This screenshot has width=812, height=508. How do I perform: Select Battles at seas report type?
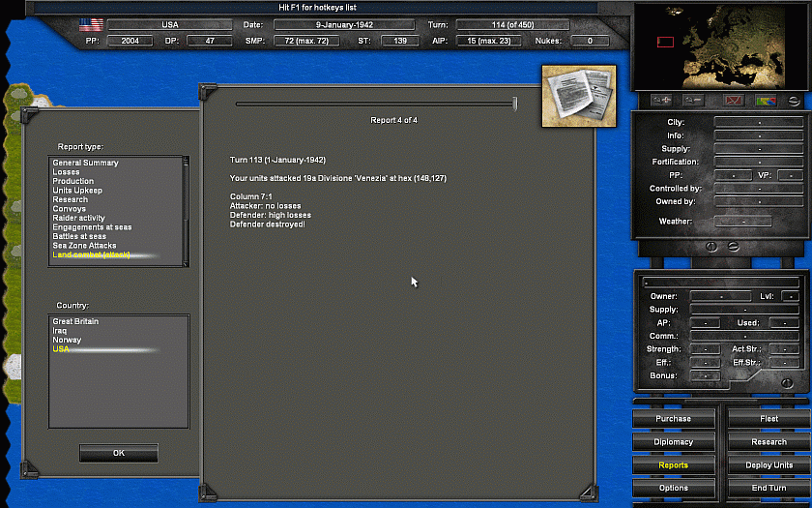[79, 236]
